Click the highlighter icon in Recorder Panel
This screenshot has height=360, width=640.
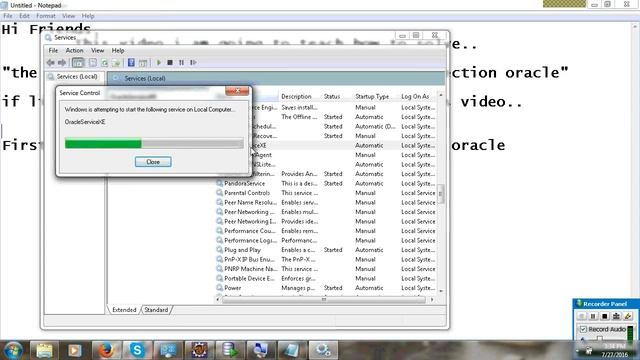[x=628, y=316]
